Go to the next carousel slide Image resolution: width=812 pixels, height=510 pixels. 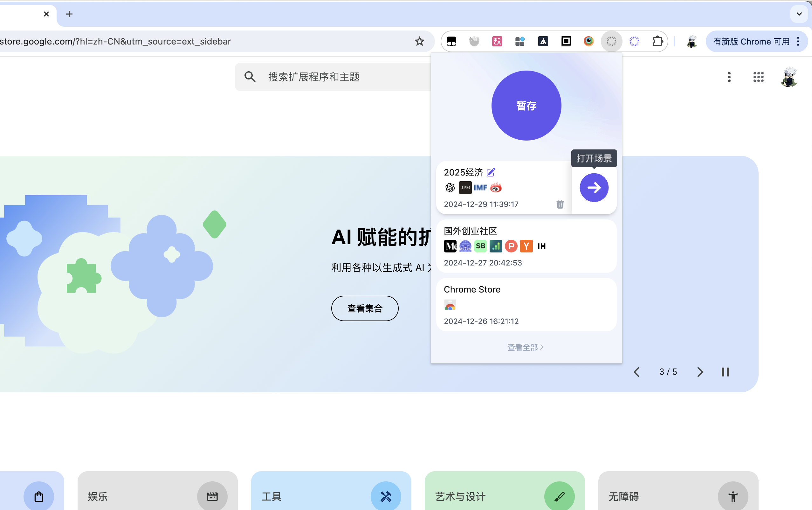700,372
